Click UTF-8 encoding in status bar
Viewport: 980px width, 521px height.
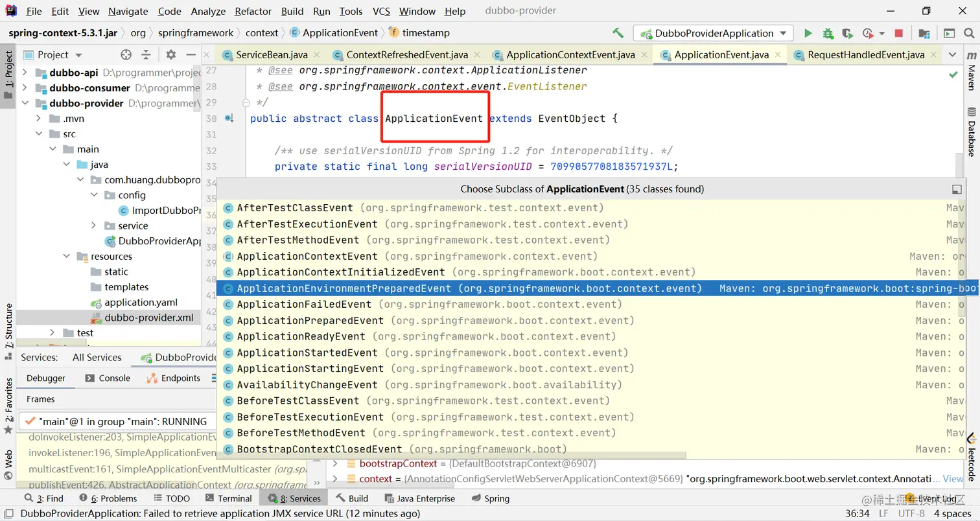point(911,513)
